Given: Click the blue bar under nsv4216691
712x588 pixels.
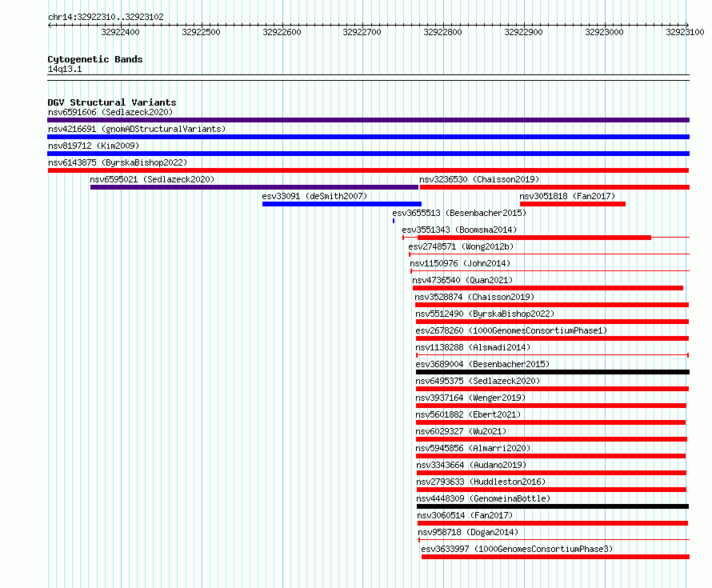Looking at the screenshot, I should coord(368,137).
